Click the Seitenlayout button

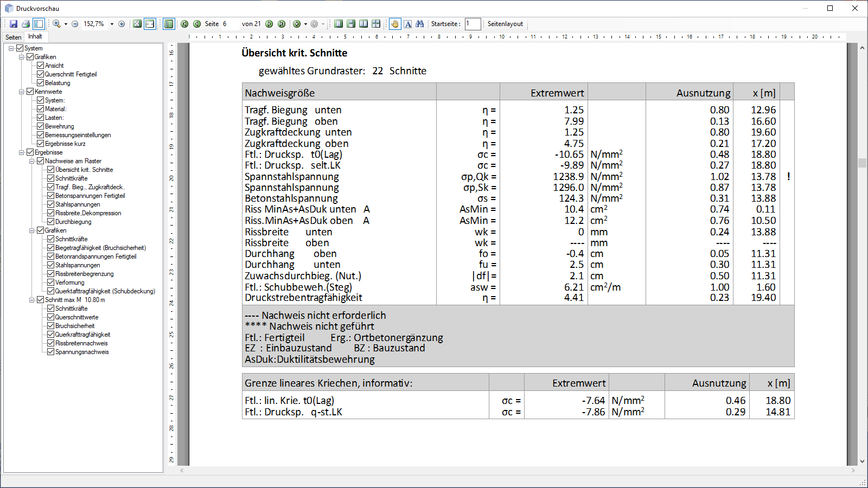click(x=505, y=24)
